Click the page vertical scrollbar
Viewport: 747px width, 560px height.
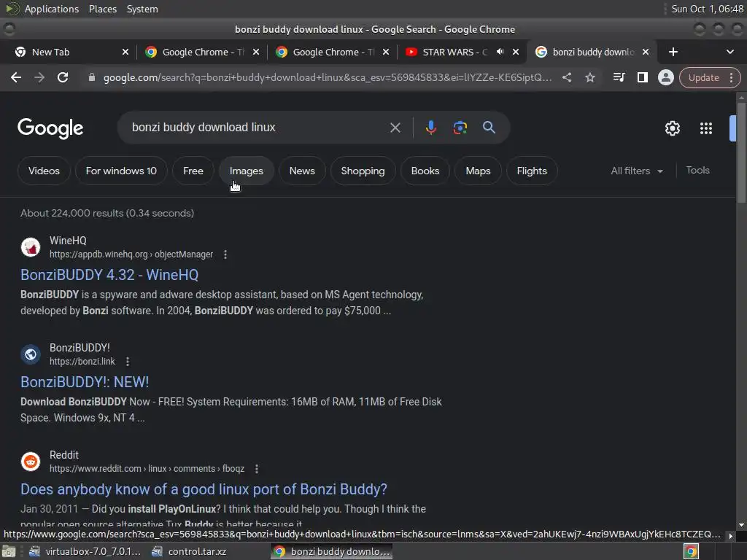[741, 152]
